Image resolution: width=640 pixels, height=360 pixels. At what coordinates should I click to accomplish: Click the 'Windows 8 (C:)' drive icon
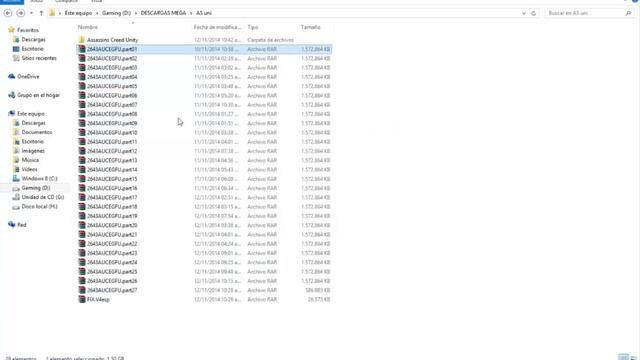(16, 178)
